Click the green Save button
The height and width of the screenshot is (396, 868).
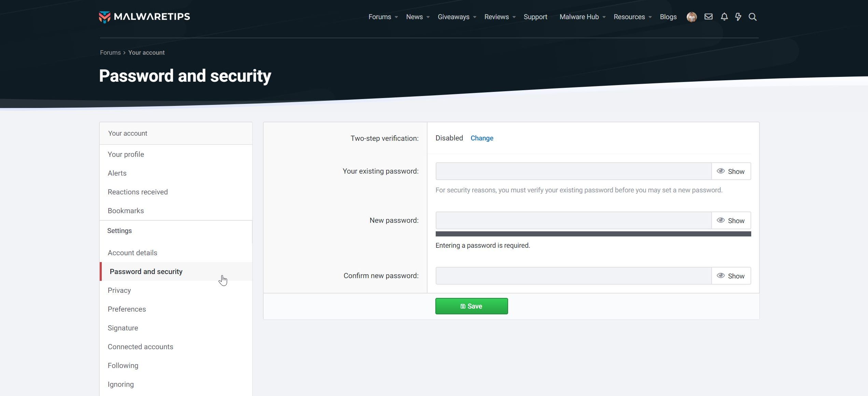(471, 306)
